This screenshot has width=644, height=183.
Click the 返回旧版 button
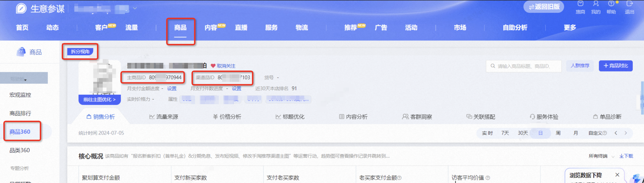click(544, 7)
